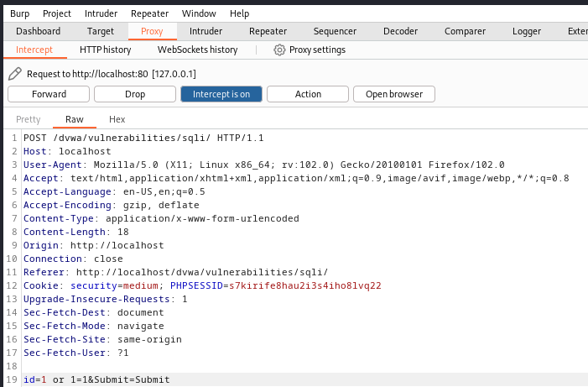Click the Accept: text/html header line
This screenshot has width=588, height=387.
296,178
